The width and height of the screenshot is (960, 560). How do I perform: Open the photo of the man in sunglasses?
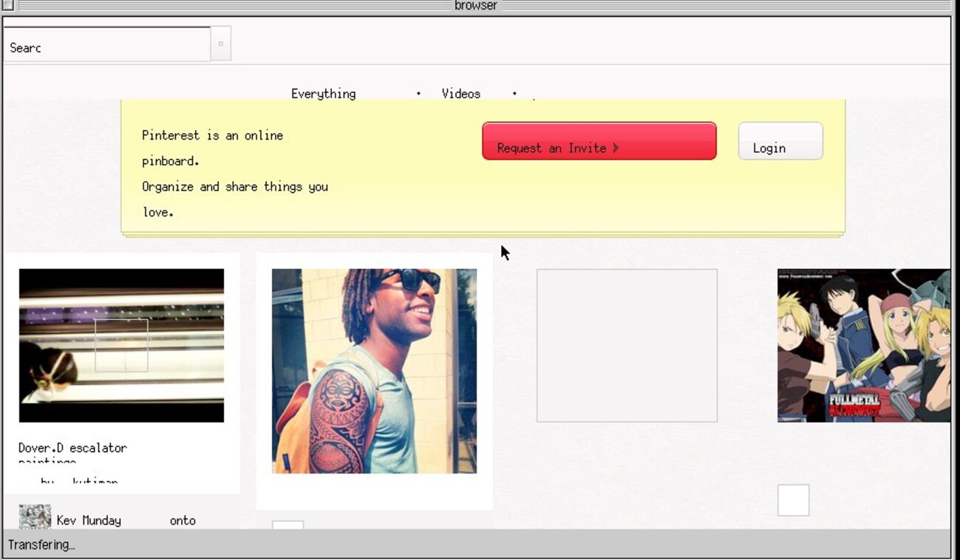pyautogui.click(x=374, y=371)
